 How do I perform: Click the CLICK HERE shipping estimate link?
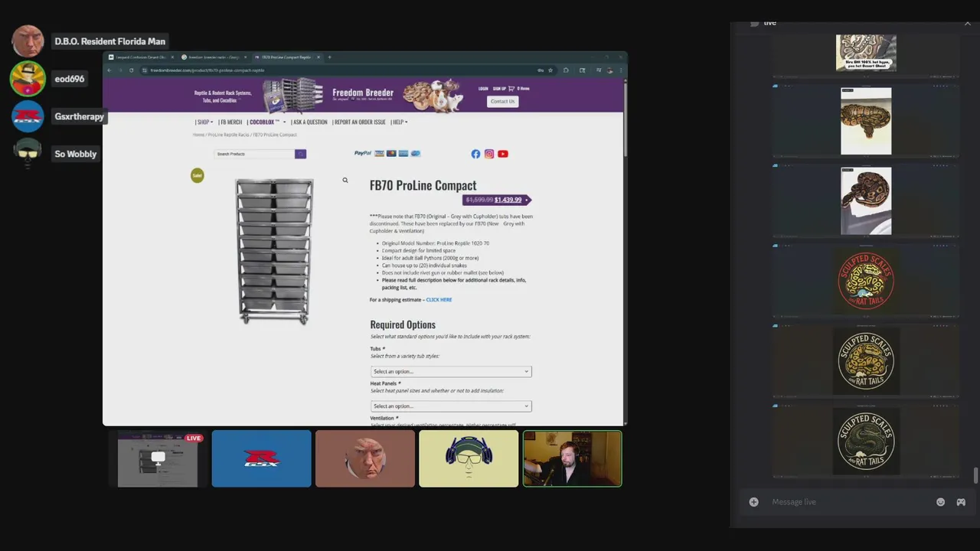(439, 300)
